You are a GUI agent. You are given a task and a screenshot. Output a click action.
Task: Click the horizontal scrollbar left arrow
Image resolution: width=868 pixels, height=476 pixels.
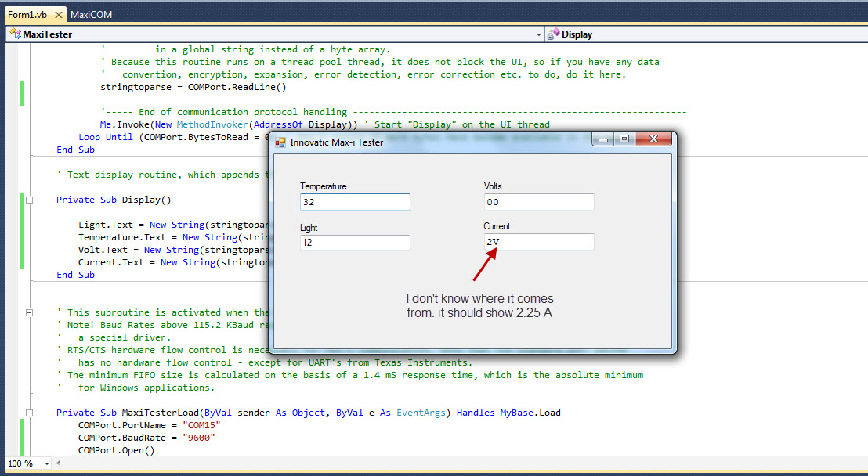click(x=57, y=463)
